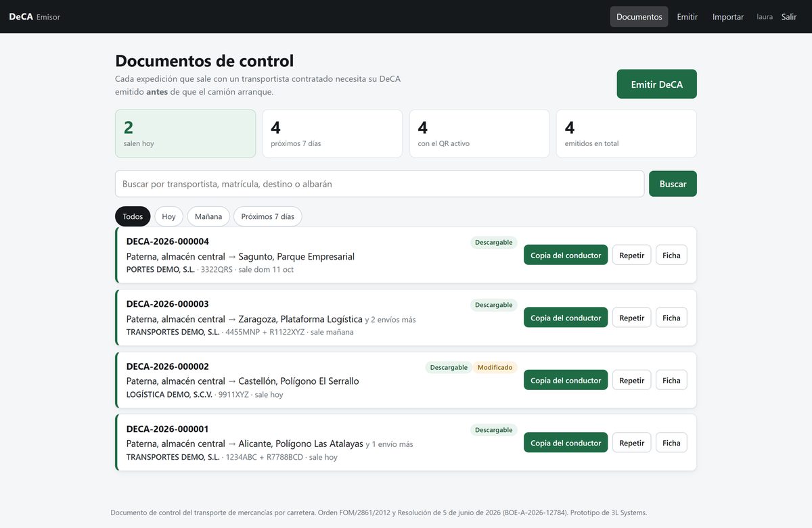The width and height of the screenshot is (812, 528).
Task: Click PORTES DEMO, S.L. carrier text
Action: point(160,270)
